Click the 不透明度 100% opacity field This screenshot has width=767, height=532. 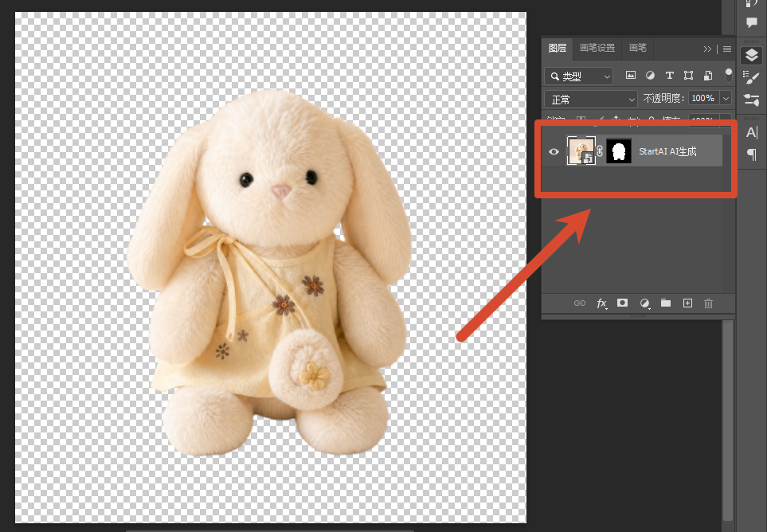click(x=704, y=98)
